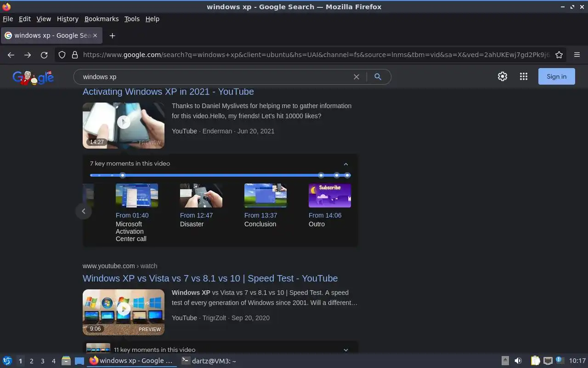Clear the Google search box with X

[356, 77]
